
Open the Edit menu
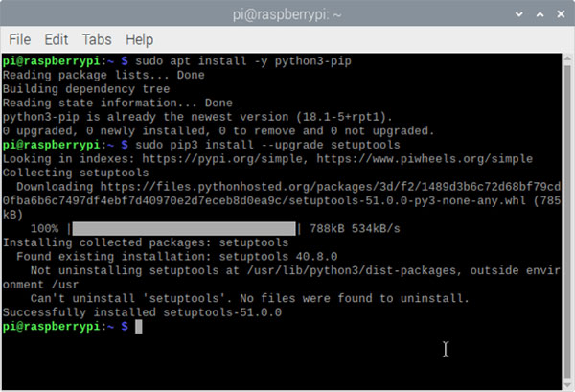[57, 39]
